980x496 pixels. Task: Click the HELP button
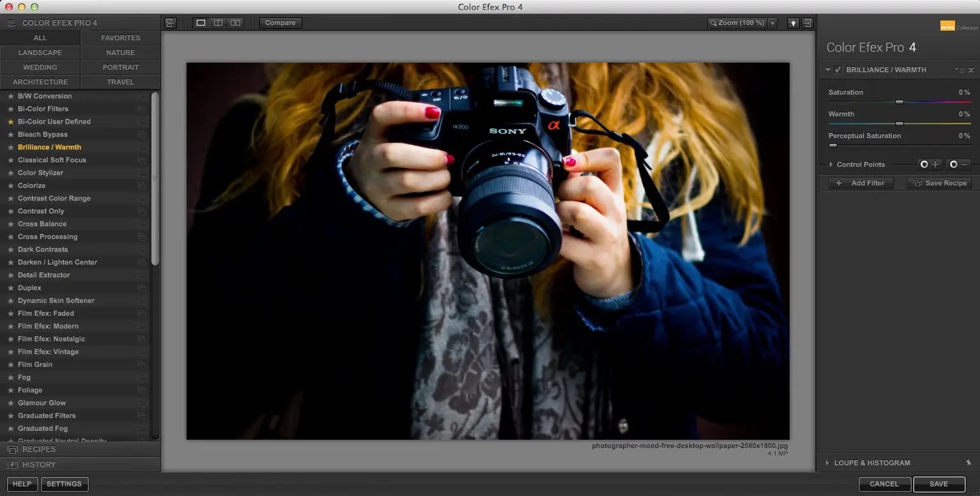coord(22,484)
